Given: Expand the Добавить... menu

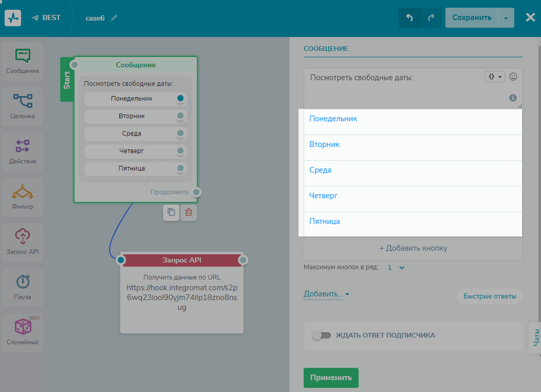Looking at the screenshot, I should coord(326,294).
